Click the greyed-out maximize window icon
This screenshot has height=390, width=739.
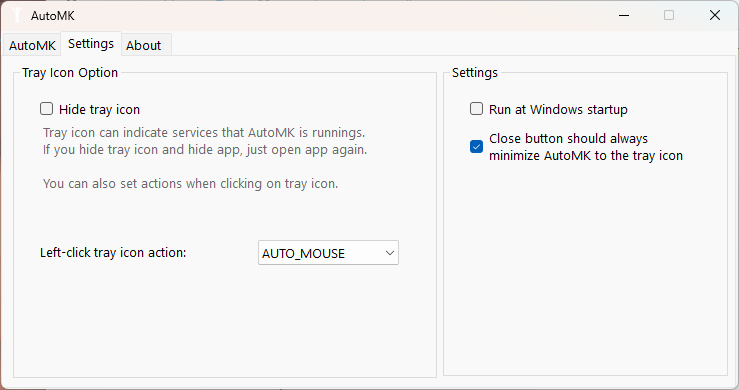[x=669, y=16]
